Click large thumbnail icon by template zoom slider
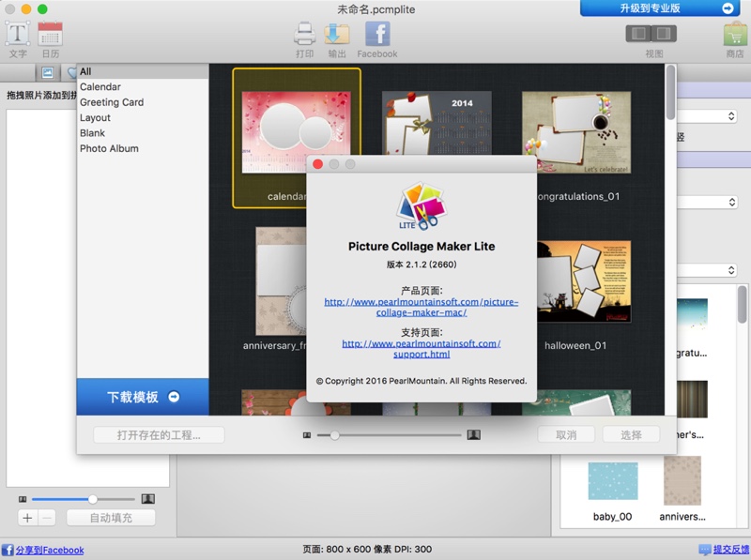The width and height of the screenshot is (751, 560). 474,434
